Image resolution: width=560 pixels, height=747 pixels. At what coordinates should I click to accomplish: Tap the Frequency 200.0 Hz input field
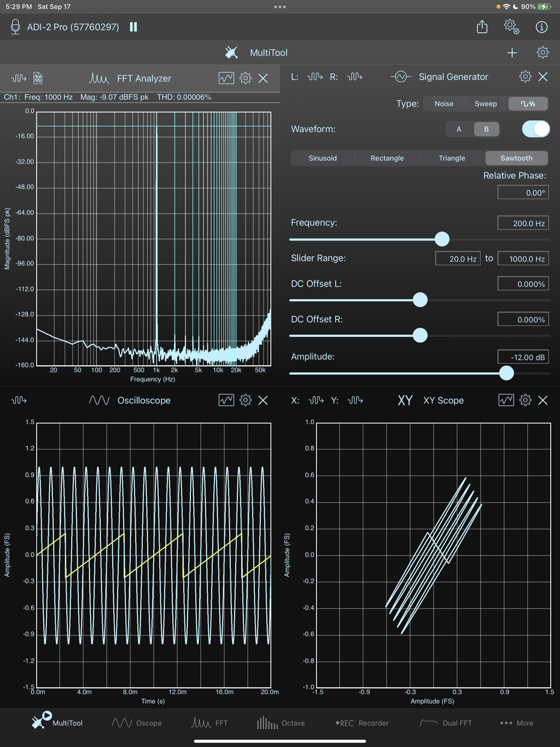pyautogui.click(x=523, y=223)
